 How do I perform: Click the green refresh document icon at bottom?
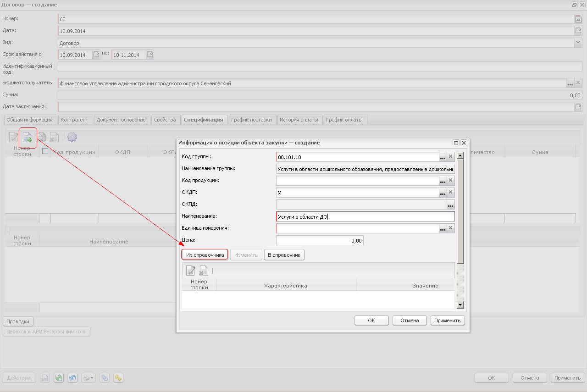(x=59, y=378)
